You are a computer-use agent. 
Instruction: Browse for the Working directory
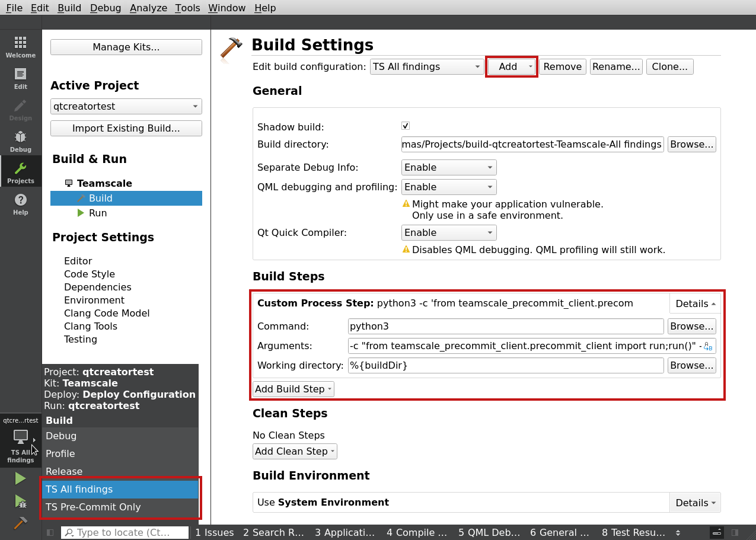tap(692, 365)
